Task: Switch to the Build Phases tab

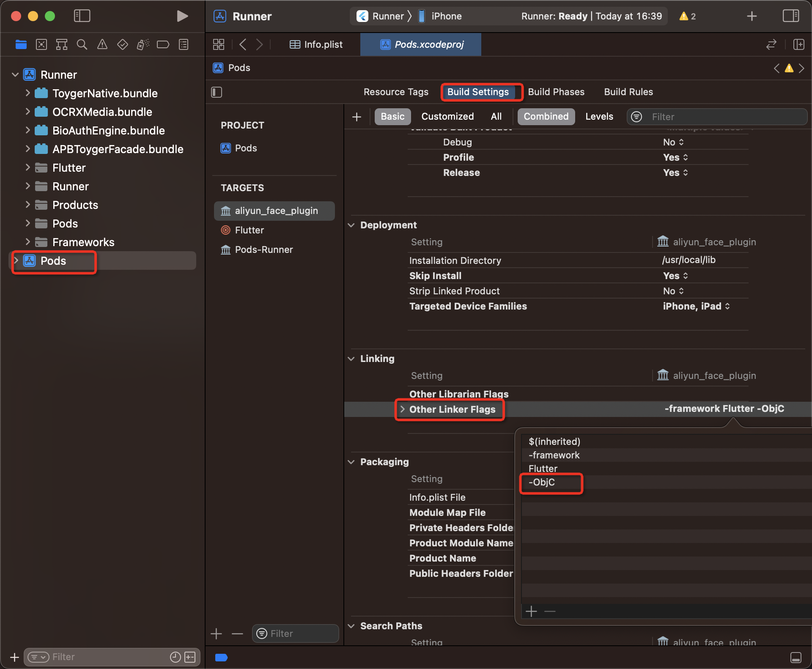Action: (x=556, y=92)
